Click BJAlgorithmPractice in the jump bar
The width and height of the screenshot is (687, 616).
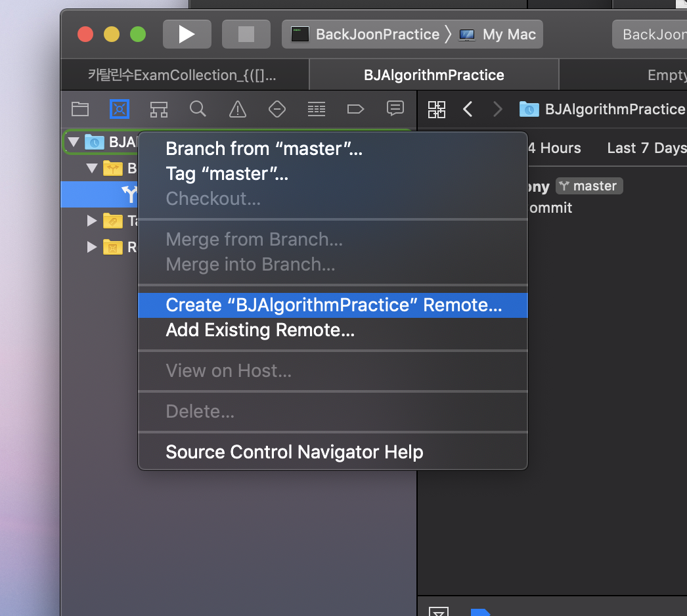point(602,109)
